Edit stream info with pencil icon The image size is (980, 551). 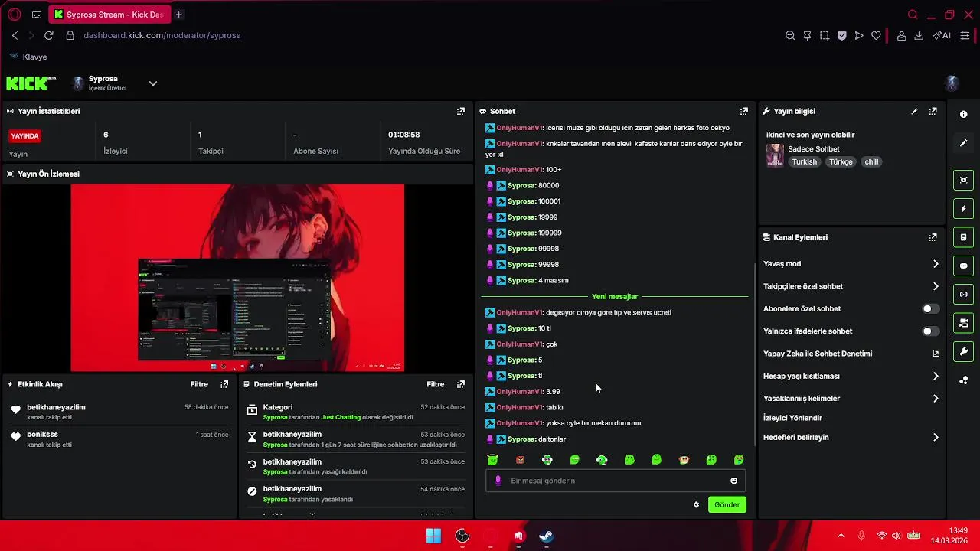point(914,111)
